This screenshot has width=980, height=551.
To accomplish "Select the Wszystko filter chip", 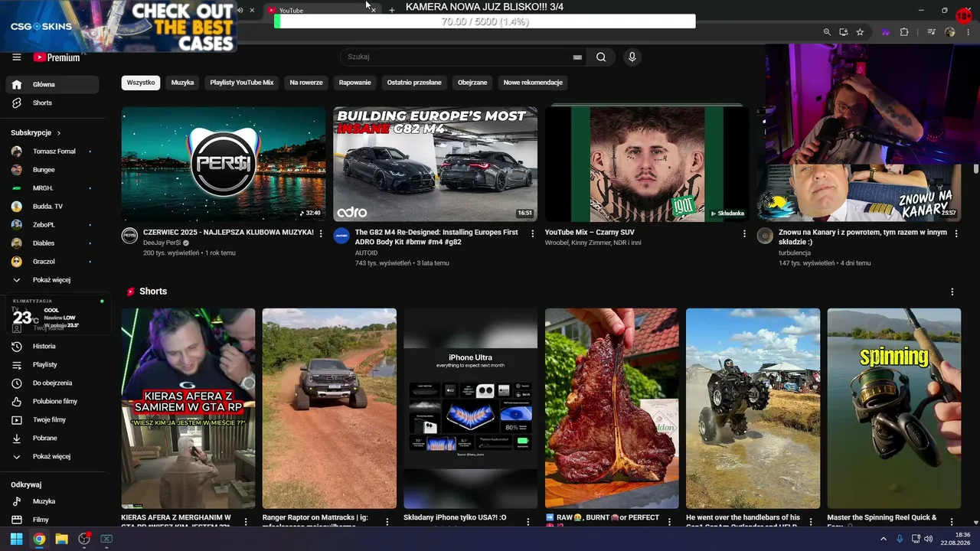I will coord(141,83).
